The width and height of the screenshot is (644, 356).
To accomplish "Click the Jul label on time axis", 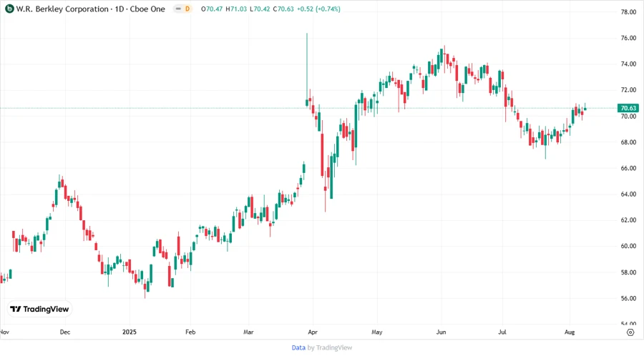I will 502,332.
